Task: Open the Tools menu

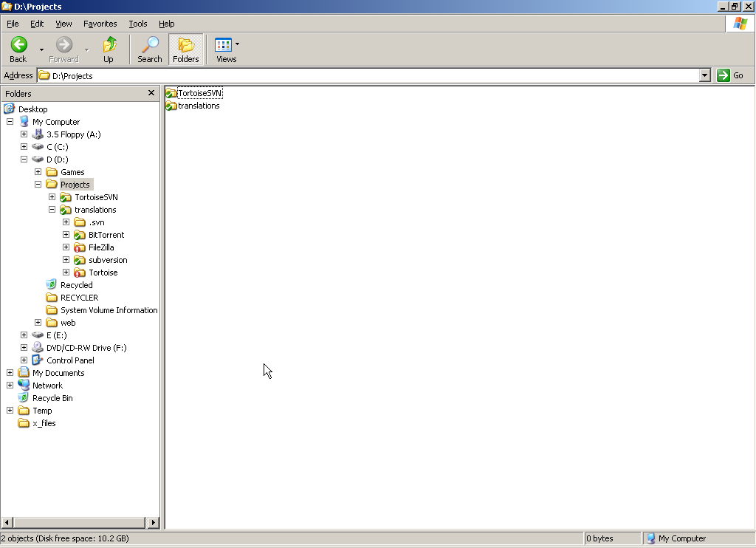Action: click(x=138, y=24)
